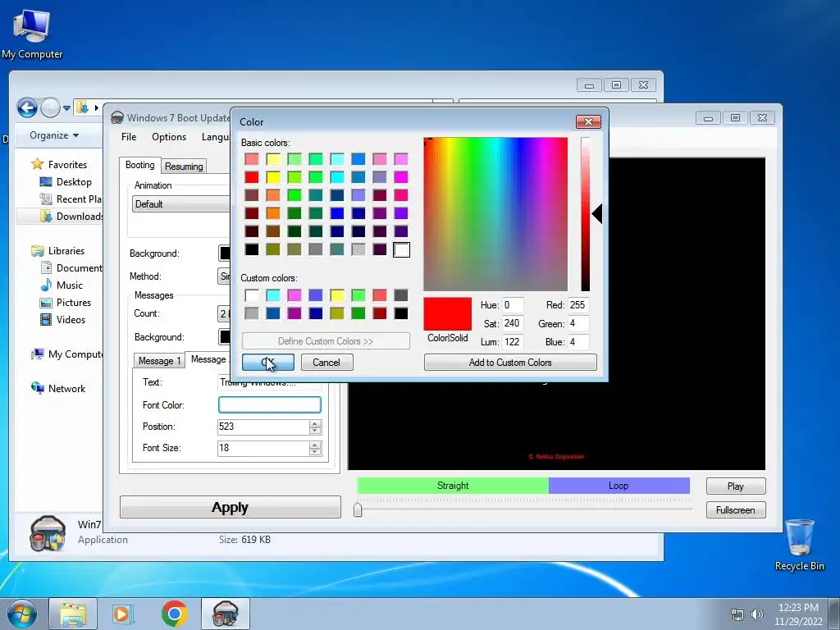Select the Message 1 tab
Image resolution: width=840 pixels, height=630 pixels.
pyautogui.click(x=159, y=361)
